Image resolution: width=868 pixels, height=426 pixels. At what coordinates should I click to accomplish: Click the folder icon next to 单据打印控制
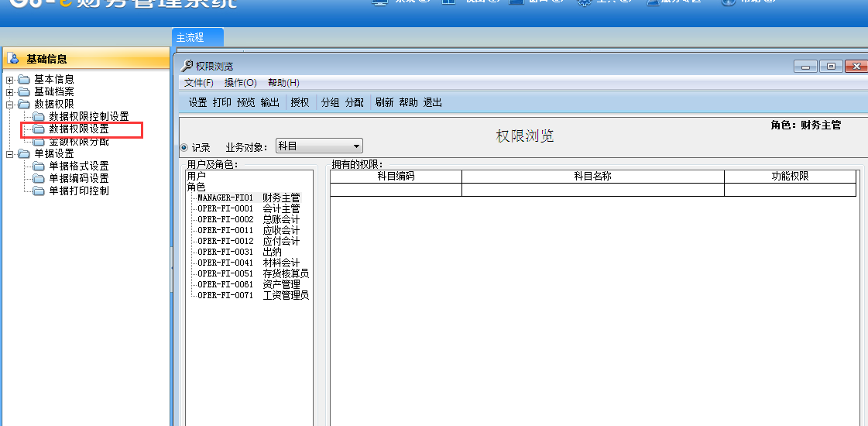pos(39,191)
